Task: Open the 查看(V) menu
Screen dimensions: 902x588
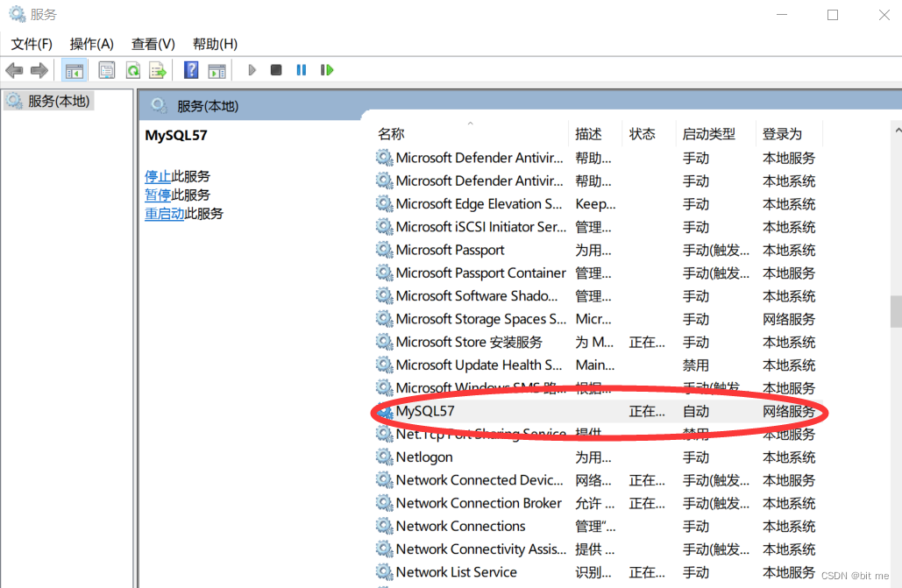Action: [x=153, y=44]
